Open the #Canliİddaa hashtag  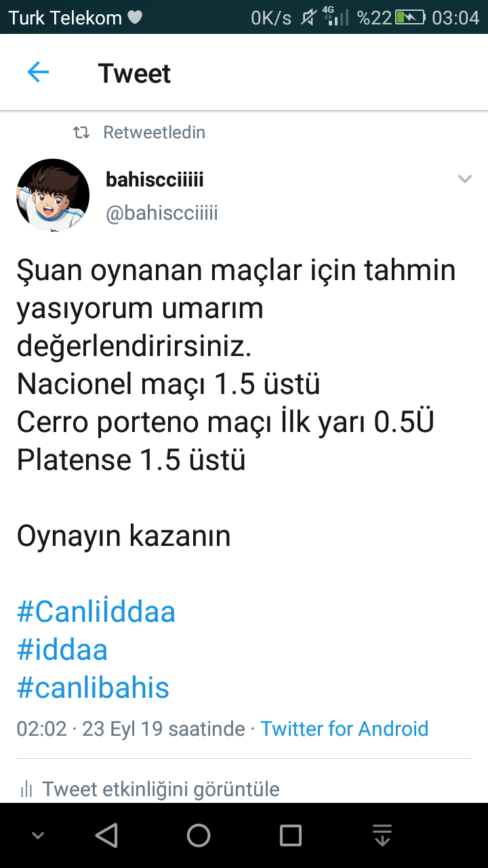(x=96, y=612)
